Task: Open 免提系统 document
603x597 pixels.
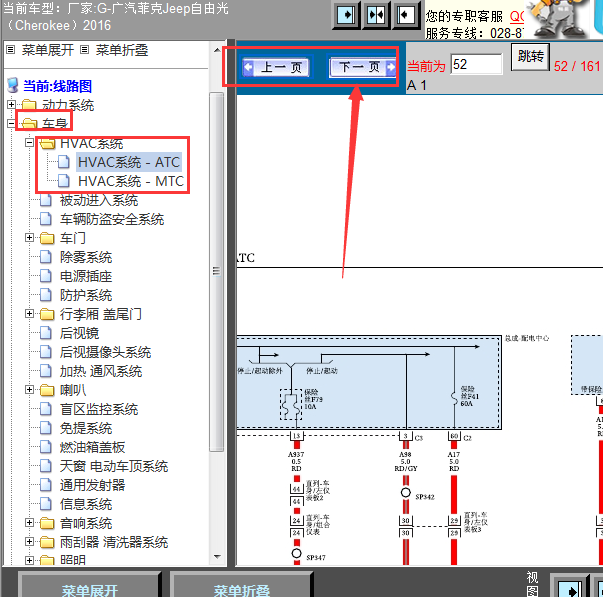Action: (86, 428)
